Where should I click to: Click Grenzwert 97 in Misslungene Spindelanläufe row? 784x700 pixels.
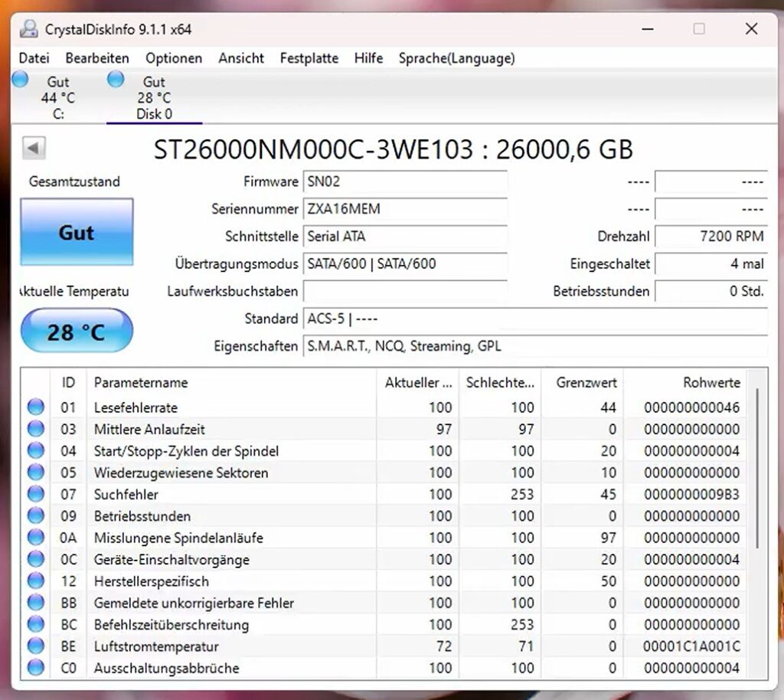coord(608,538)
